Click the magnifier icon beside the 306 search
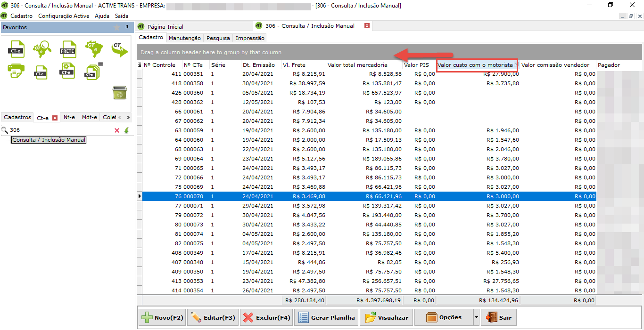This screenshot has height=330, width=644. 5,130
